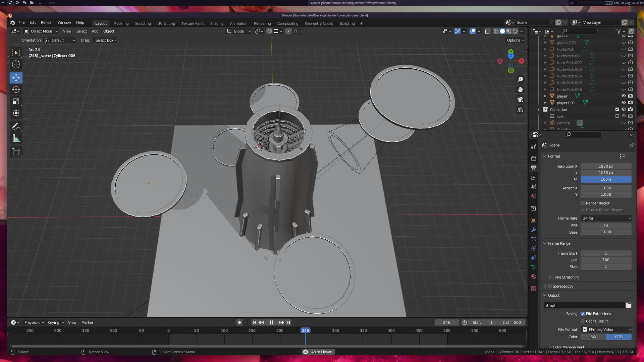Open Output properties tab
The width and height of the screenshot is (644, 362).
point(534,168)
